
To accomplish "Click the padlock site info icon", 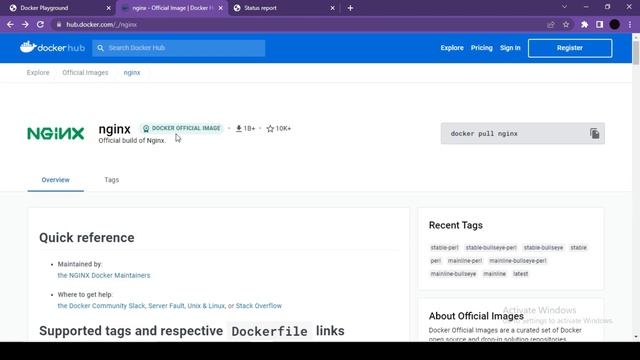I will 59,24.
